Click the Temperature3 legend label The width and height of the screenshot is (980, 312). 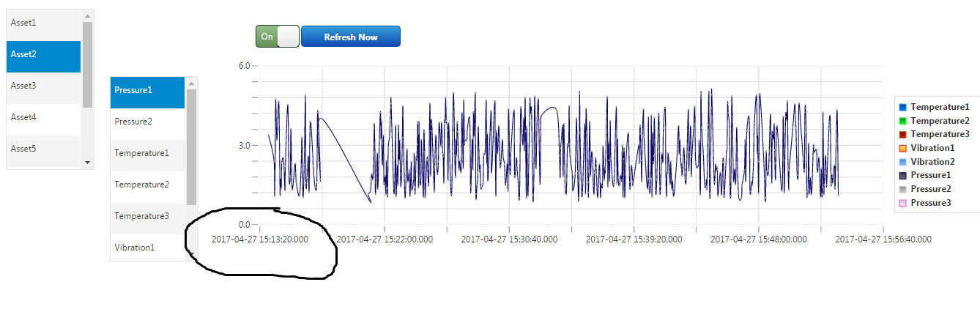(940, 134)
